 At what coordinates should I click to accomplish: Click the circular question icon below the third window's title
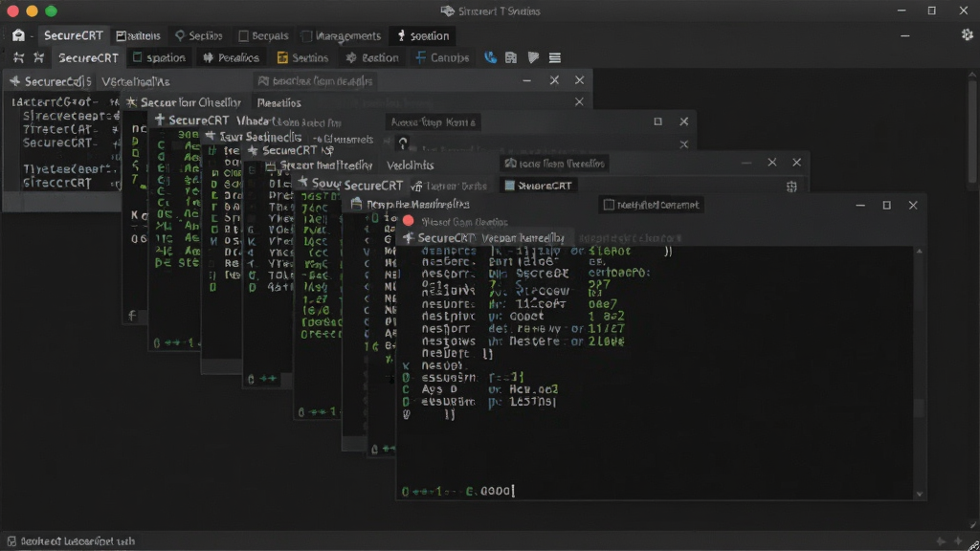(403, 143)
